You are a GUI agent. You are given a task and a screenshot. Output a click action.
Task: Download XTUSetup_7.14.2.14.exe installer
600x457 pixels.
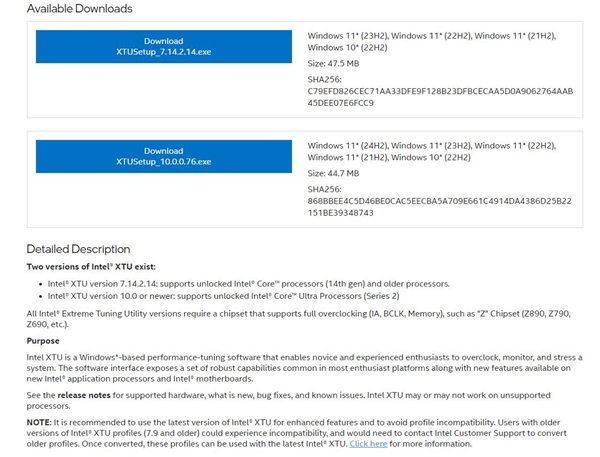164,46
